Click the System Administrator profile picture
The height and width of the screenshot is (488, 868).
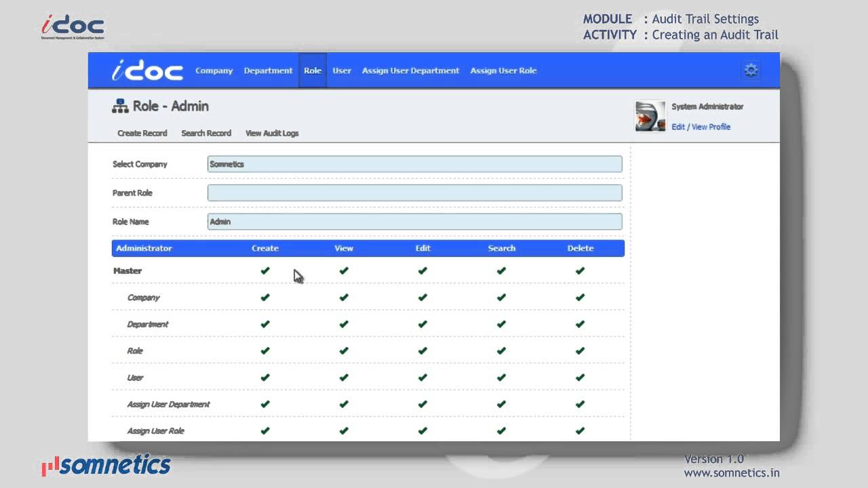pos(650,116)
